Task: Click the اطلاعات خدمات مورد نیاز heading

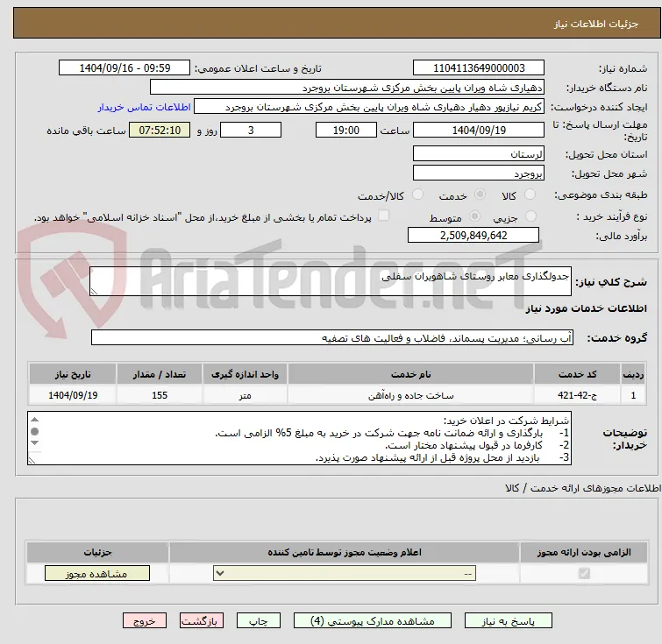Action: (x=586, y=308)
